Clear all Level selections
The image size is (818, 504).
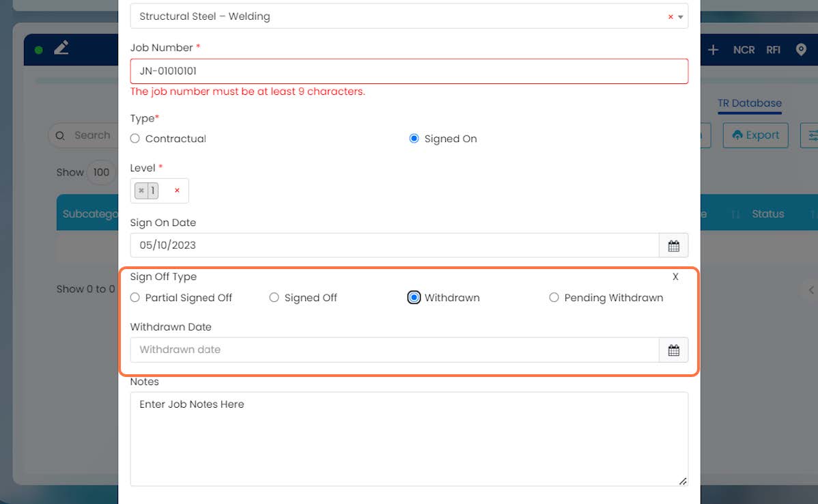[x=177, y=191]
